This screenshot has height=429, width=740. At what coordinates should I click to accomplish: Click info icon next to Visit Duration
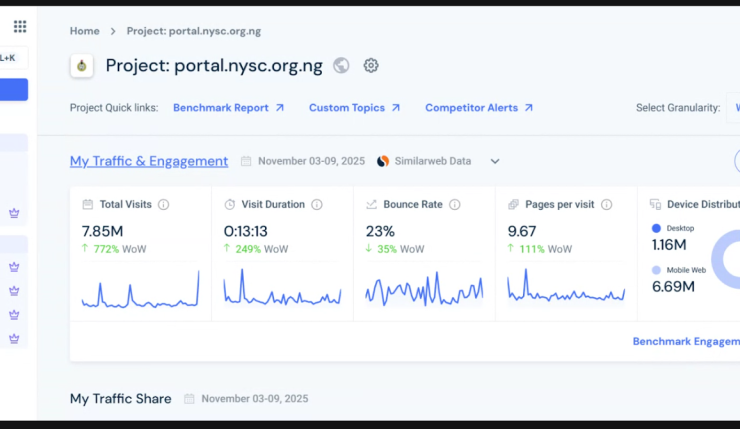(x=316, y=205)
